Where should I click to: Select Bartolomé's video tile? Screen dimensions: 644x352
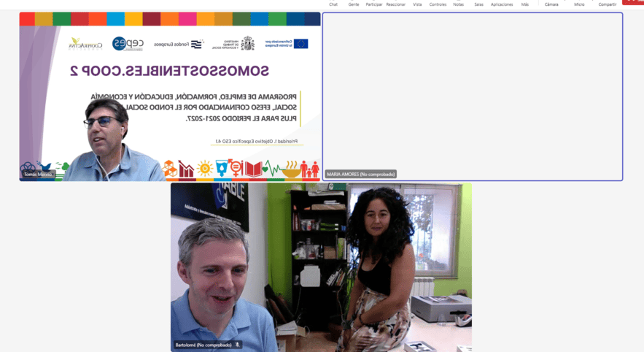click(321, 267)
